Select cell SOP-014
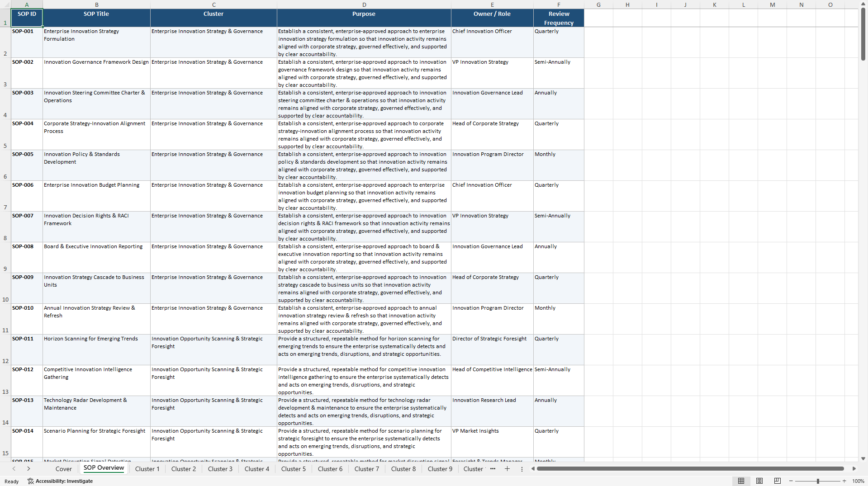Viewport: 868px width, 486px height. coord(27,442)
